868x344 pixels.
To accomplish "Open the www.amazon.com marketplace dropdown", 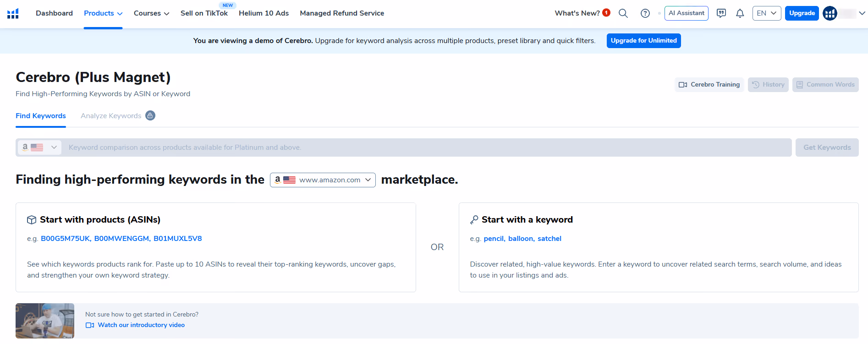I will tap(323, 180).
